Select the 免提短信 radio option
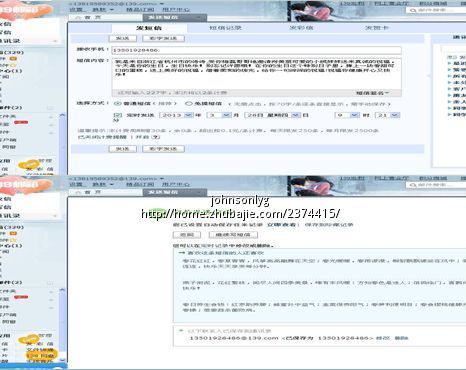 tap(189, 104)
